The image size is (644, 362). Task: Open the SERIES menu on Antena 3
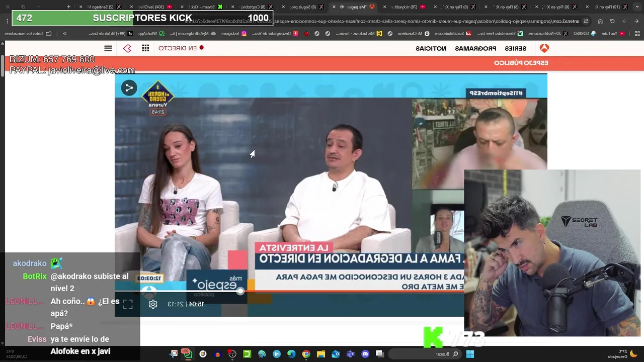[x=516, y=48]
